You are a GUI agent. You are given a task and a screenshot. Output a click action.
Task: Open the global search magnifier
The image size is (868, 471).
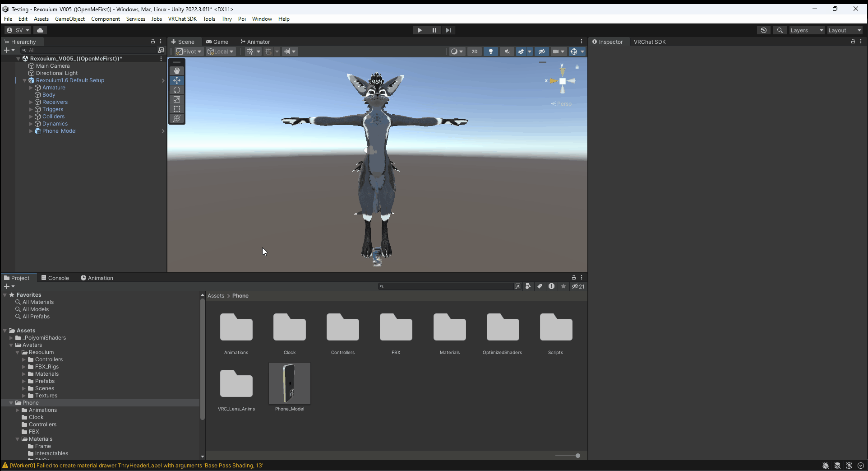point(780,30)
